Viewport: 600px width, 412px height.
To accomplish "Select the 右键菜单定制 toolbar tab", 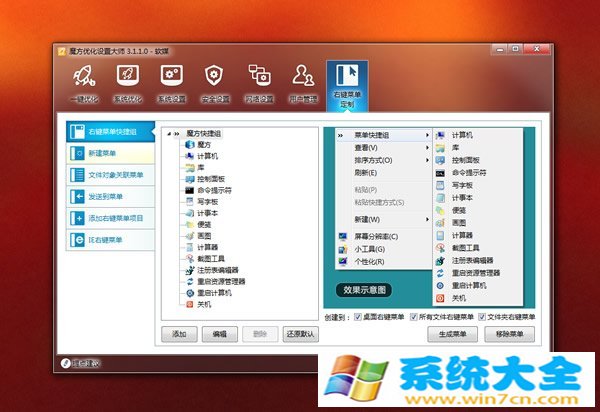I will [347, 86].
